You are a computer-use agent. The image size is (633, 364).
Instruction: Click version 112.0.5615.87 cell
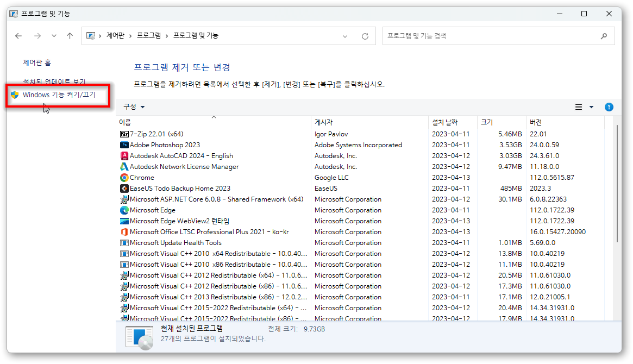point(552,178)
